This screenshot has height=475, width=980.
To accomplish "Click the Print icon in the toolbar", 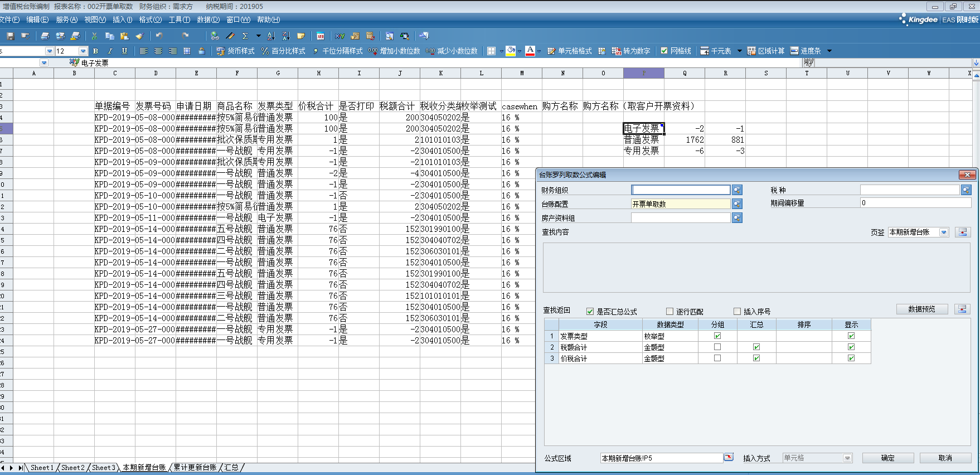I will 45,36.
